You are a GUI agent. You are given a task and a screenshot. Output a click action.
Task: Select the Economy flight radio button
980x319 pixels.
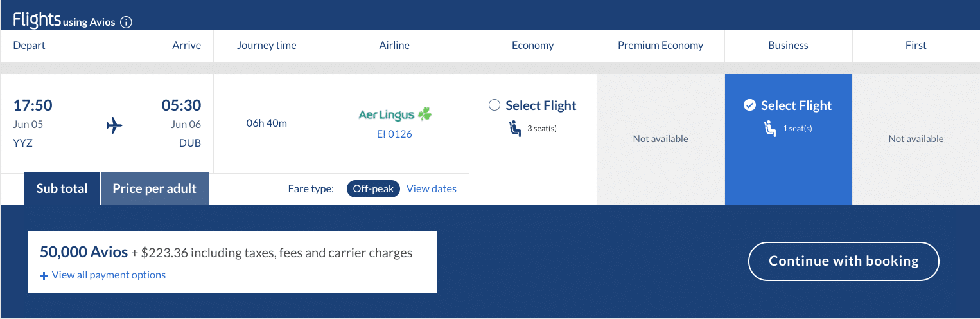494,105
